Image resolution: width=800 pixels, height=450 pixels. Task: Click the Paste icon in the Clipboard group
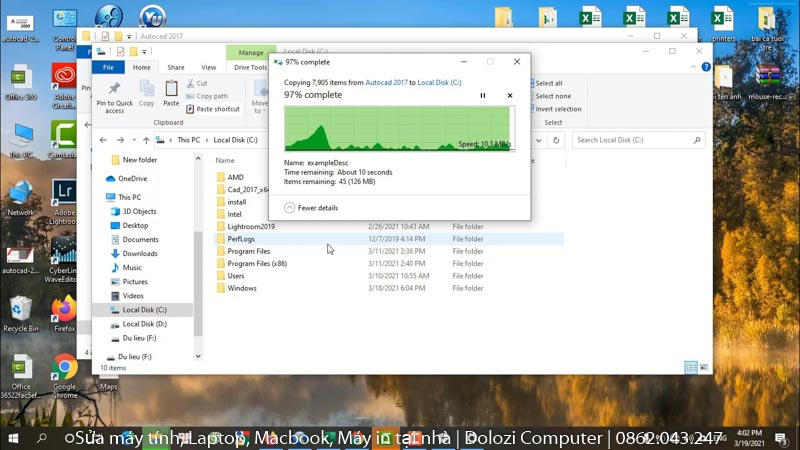point(171,92)
